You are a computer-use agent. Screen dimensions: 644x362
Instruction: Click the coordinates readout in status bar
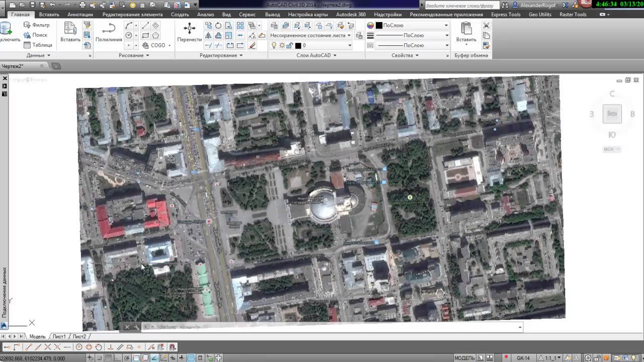(33, 358)
